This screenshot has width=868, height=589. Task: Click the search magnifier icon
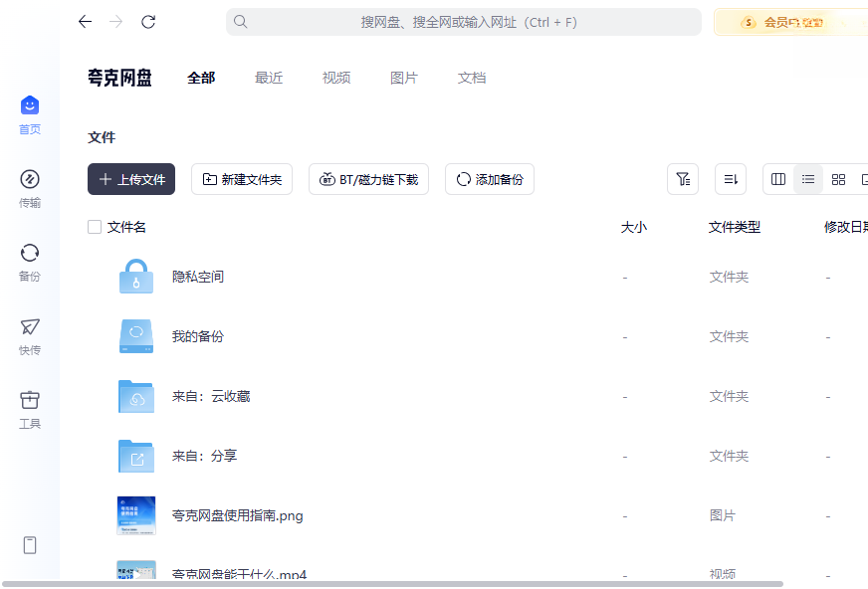240,22
